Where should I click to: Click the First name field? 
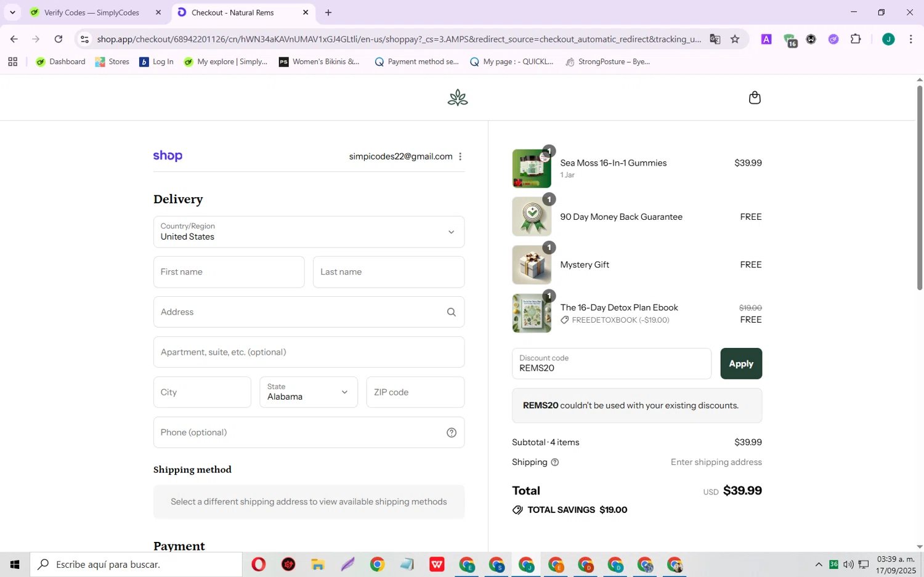tap(229, 272)
